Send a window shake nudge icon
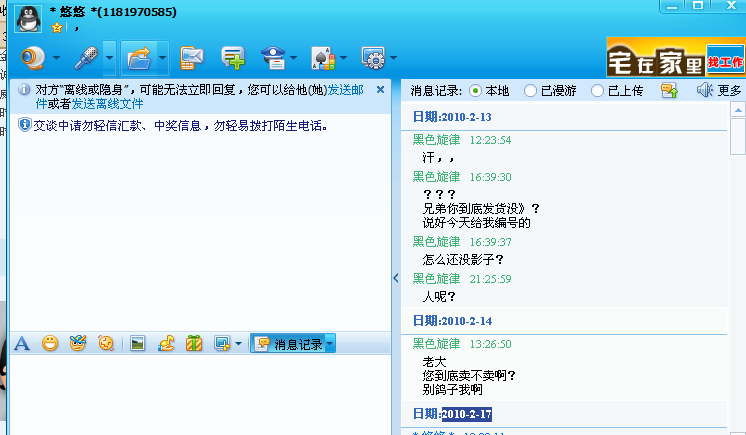The height and width of the screenshot is (435, 746). [106, 343]
